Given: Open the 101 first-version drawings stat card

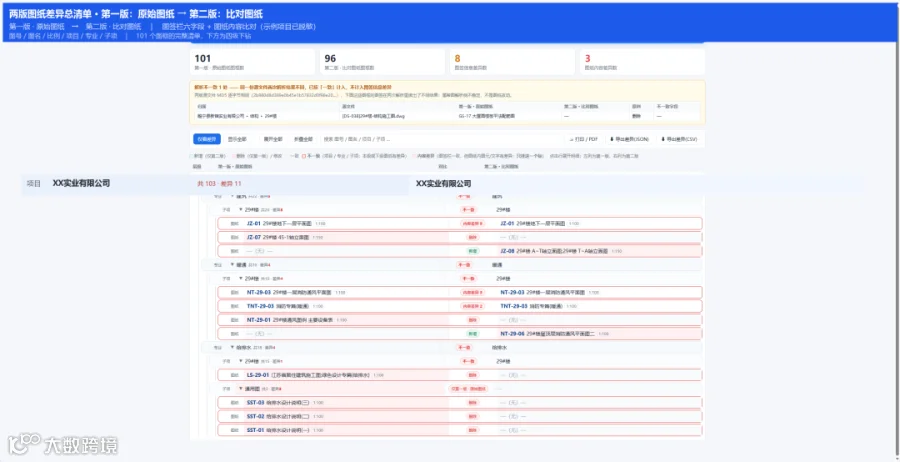Looking at the screenshot, I should [x=253, y=62].
